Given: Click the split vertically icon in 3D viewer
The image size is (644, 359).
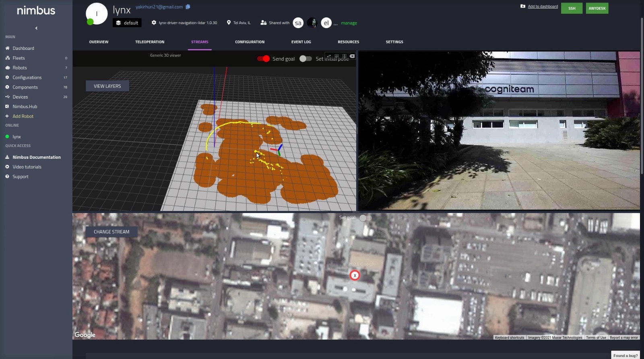Looking at the screenshot, I should tap(344, 56).
